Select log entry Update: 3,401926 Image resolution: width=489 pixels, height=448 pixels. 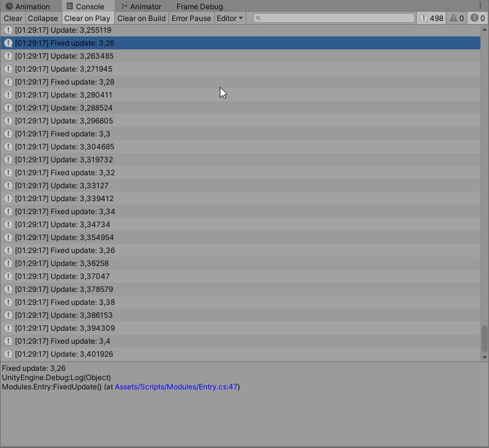pos(240,354)
